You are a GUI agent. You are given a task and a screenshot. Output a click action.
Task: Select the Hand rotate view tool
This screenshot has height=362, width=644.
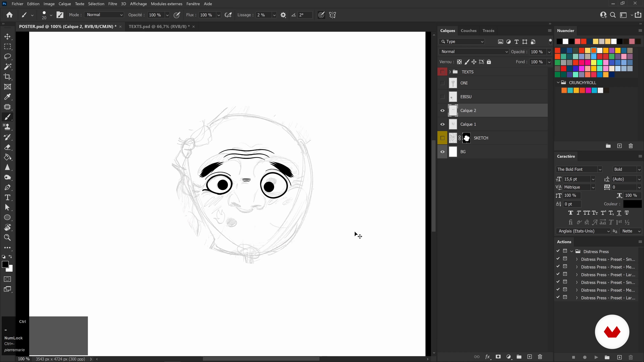8,228
